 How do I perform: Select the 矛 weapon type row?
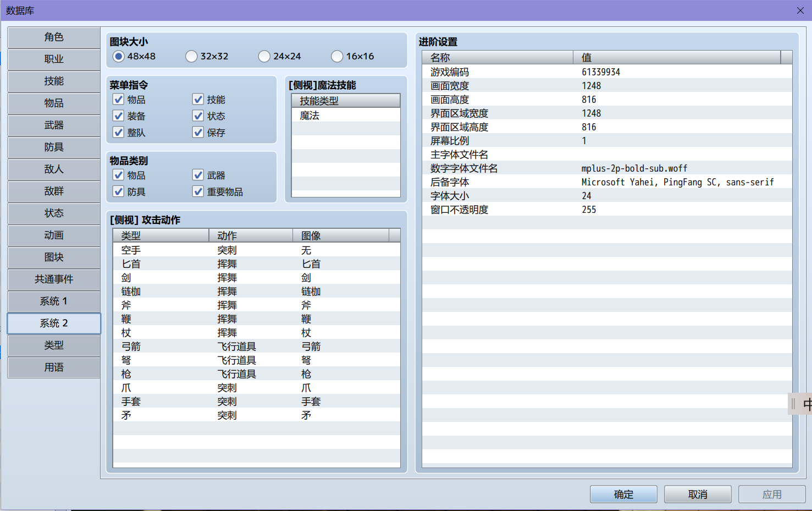pos(257,415)
